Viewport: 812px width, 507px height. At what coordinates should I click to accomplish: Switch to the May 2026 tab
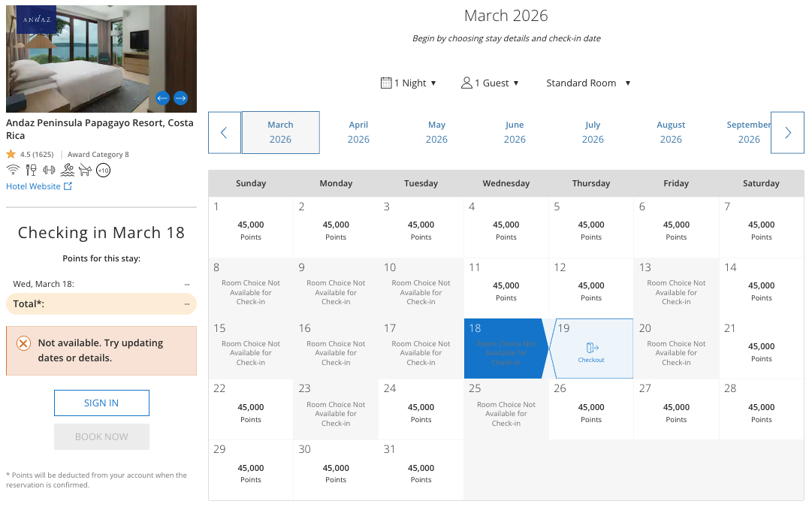[x=436, y=133]
